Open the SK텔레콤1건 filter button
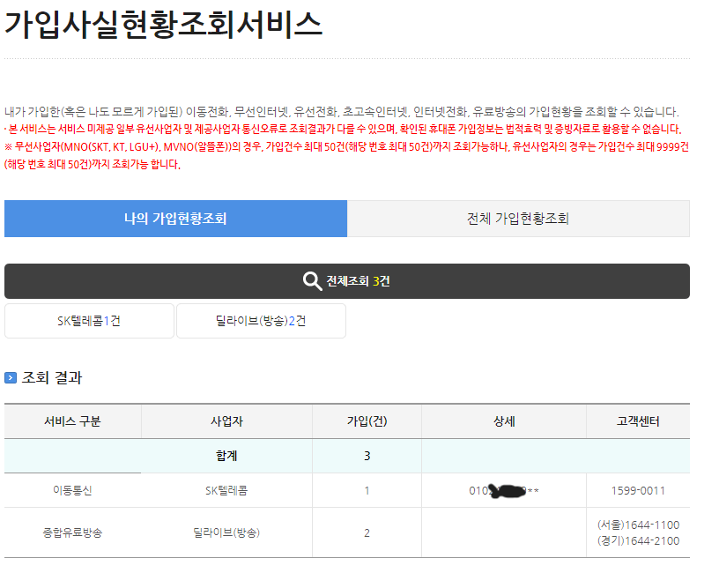Viewport: 719px width, 588px height. pyautogui.click(x=88, y=321)
